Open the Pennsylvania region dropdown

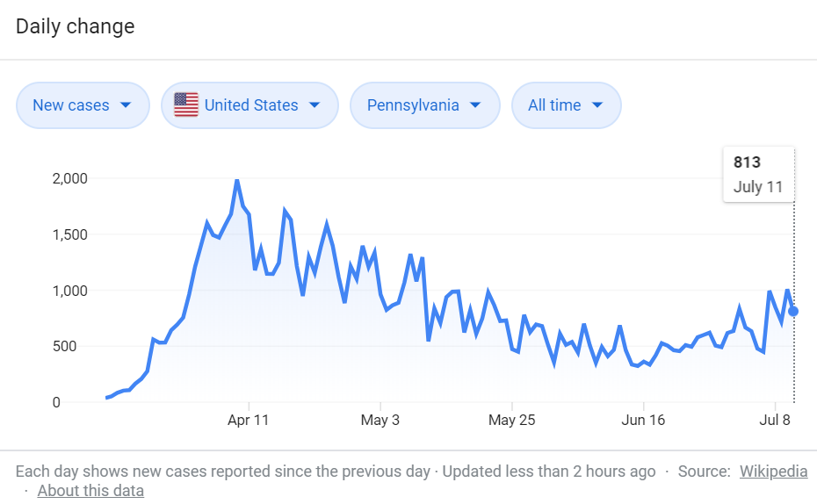point(425,105)
